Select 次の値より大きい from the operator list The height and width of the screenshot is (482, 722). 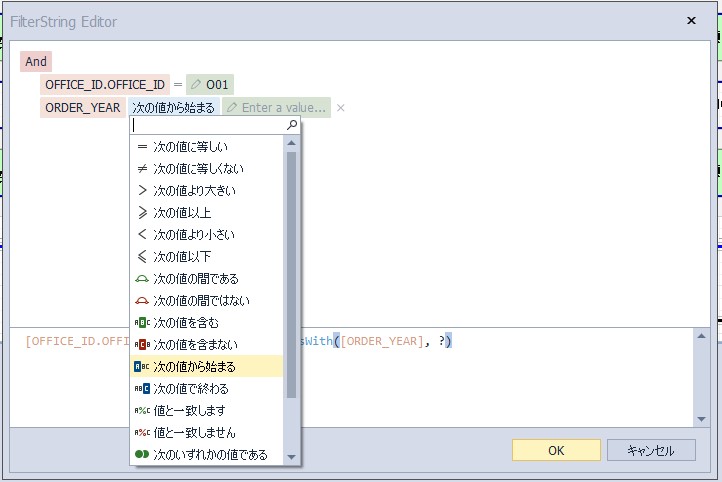[194, 191]
